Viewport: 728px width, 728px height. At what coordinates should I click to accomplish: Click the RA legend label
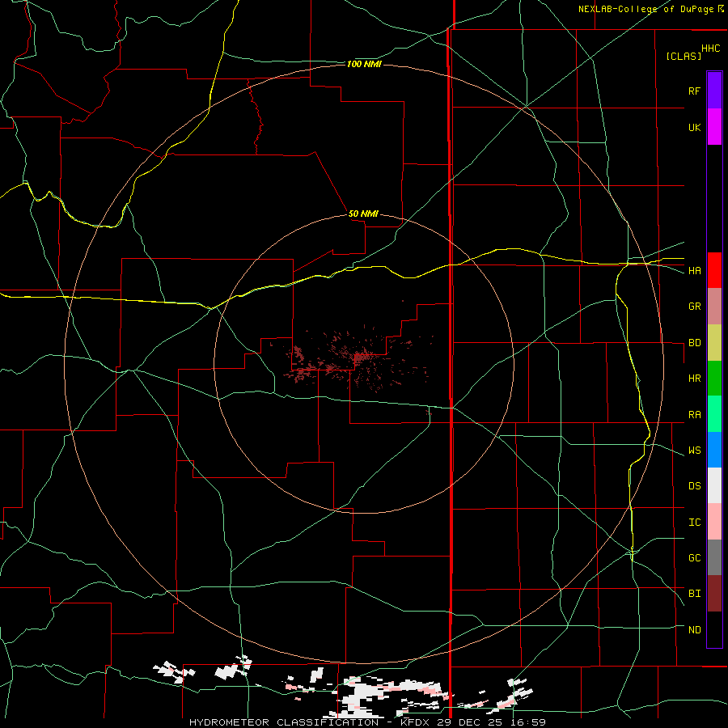[x=694, y=415]
